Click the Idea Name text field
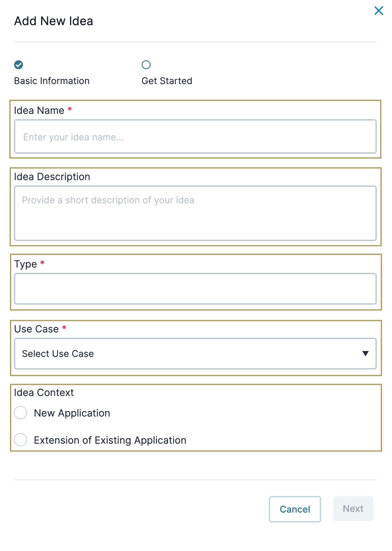This screenshot has height=551, width=392. (195, 136)
